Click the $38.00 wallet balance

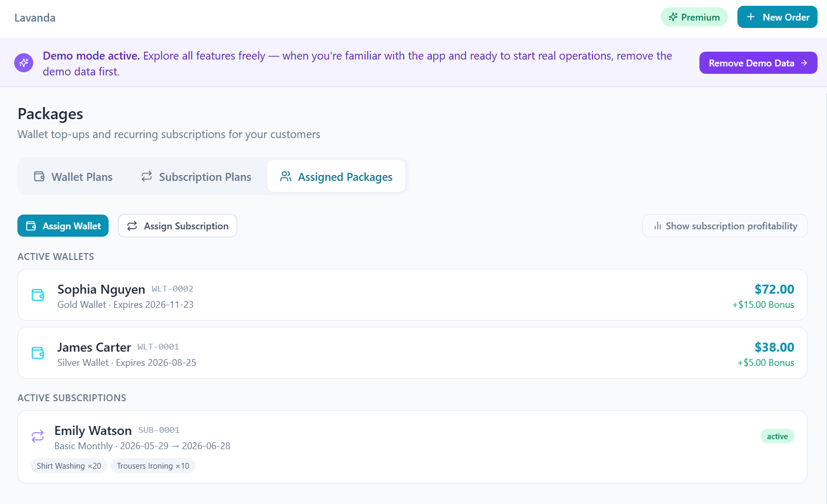pyautogui.click(x=774, y=347)
